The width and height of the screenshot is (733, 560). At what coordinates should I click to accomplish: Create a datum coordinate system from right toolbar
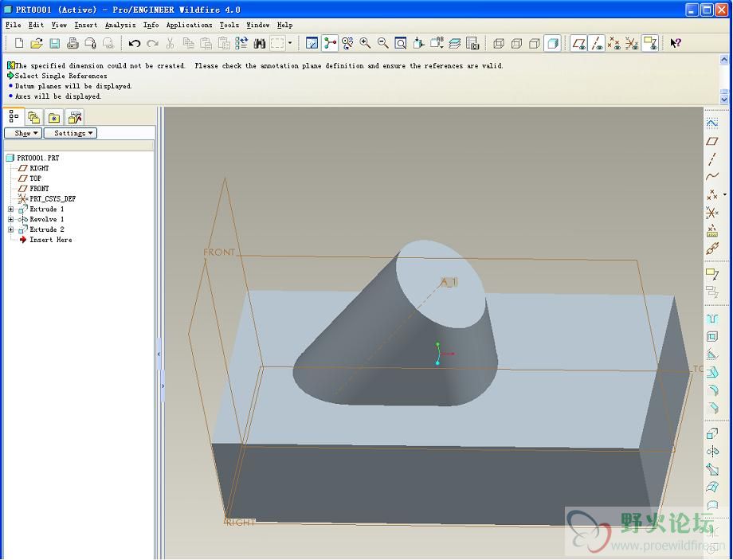click(x=712, y=213)
